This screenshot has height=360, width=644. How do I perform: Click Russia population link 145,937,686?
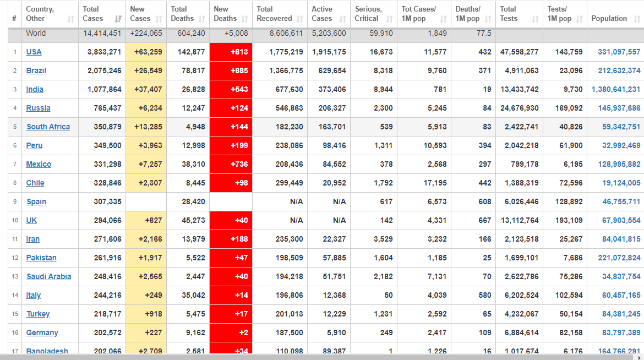point(619,108)
